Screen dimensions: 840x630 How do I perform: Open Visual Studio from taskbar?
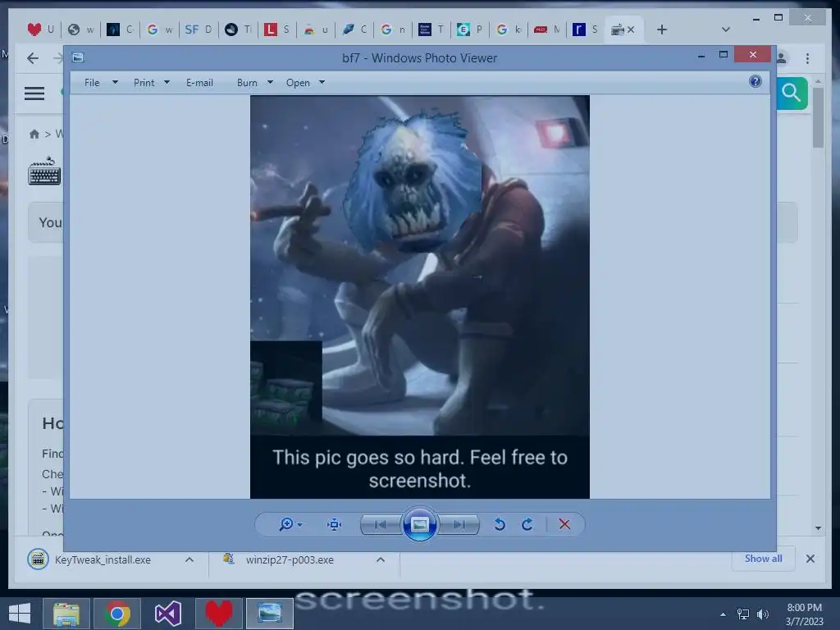point(167,614)
